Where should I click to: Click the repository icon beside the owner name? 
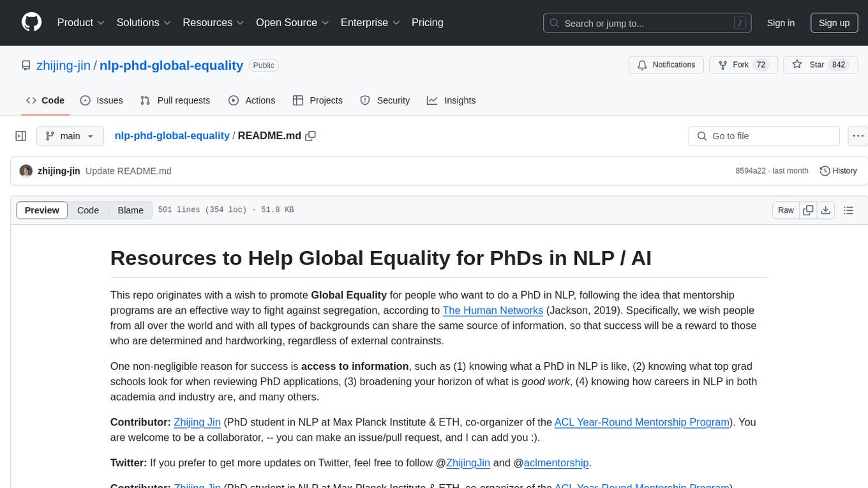coord(26,65)
